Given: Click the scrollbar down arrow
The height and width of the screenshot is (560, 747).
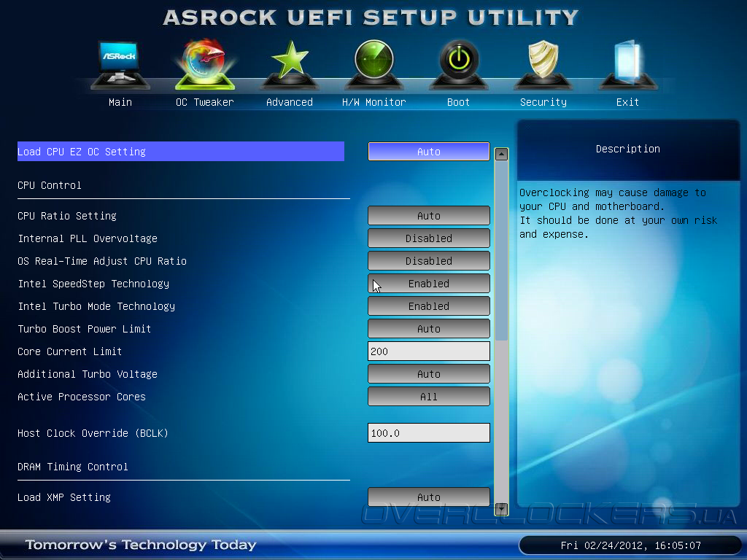Looking at the screenshot, I should [x=501, y=509].
